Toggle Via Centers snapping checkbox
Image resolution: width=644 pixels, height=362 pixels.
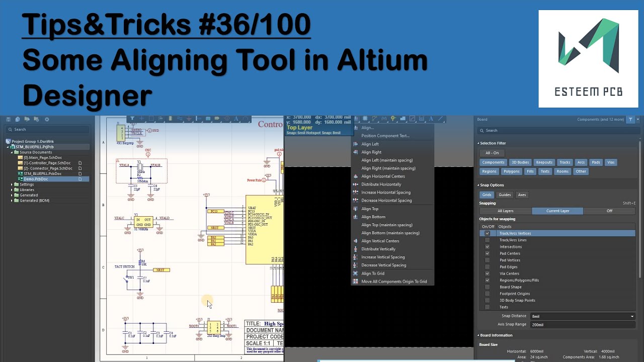[487, 274]
